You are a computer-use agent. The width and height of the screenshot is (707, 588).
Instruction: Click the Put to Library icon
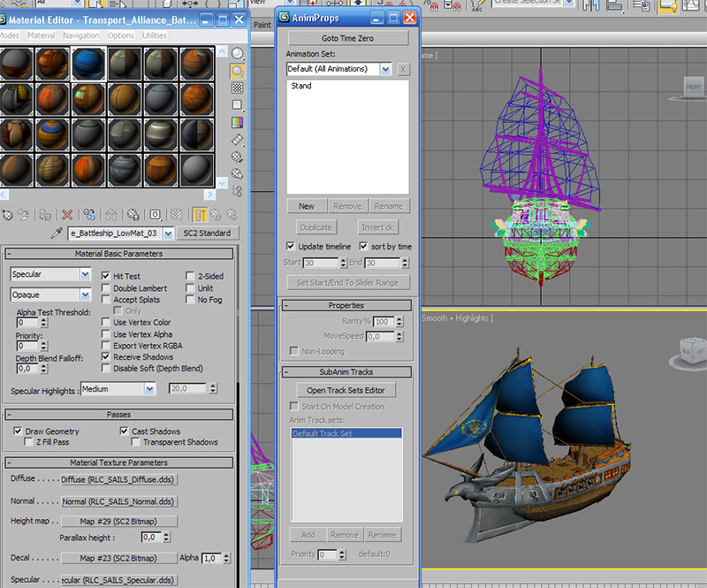tap(133, 215)
